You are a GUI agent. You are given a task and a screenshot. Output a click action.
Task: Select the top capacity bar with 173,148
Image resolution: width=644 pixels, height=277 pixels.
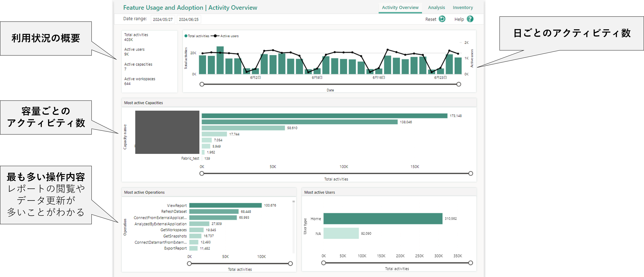click(x=324, y=116)
